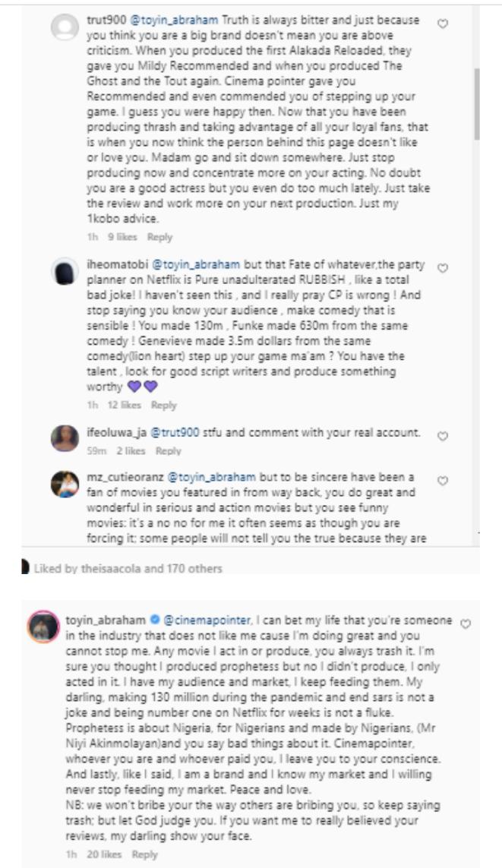Reply to toyin_abraham's comment
502x868 pixels.
(x=144, y=854)
